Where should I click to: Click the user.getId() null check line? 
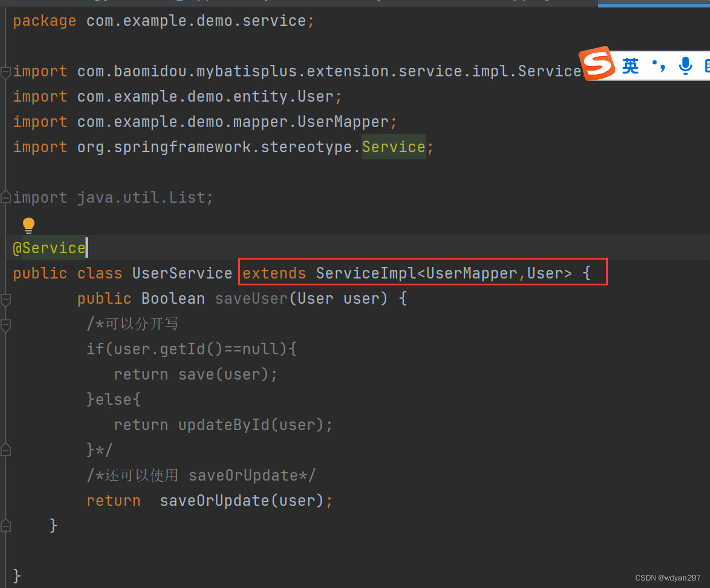click(x=192, y=349)
